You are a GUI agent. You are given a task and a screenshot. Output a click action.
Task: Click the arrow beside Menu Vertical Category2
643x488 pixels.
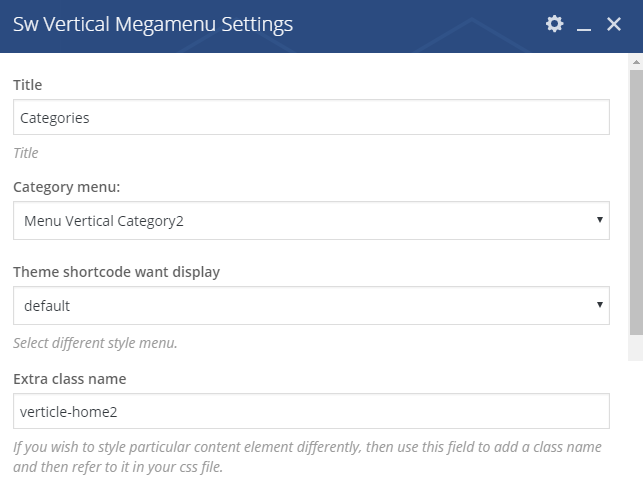coord(600,220)
